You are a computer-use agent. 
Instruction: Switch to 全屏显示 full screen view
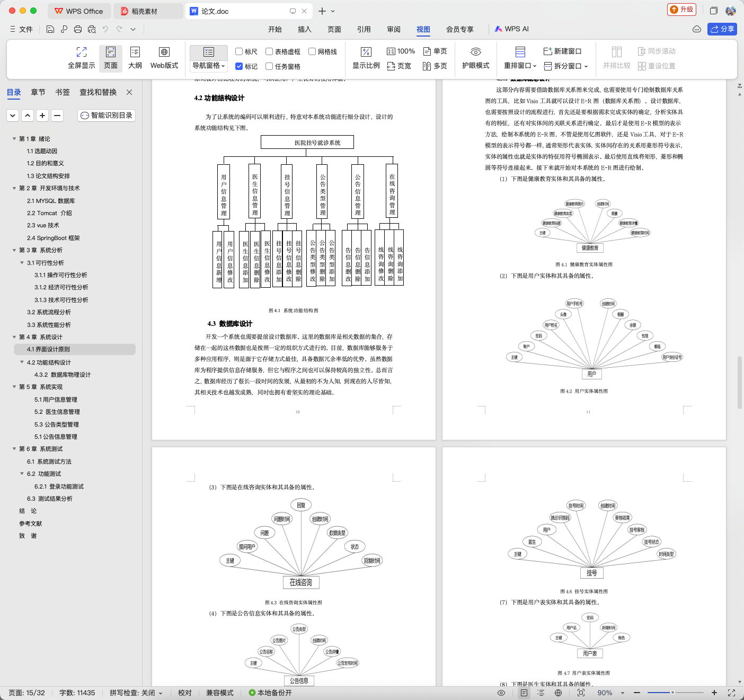point(82,58)
